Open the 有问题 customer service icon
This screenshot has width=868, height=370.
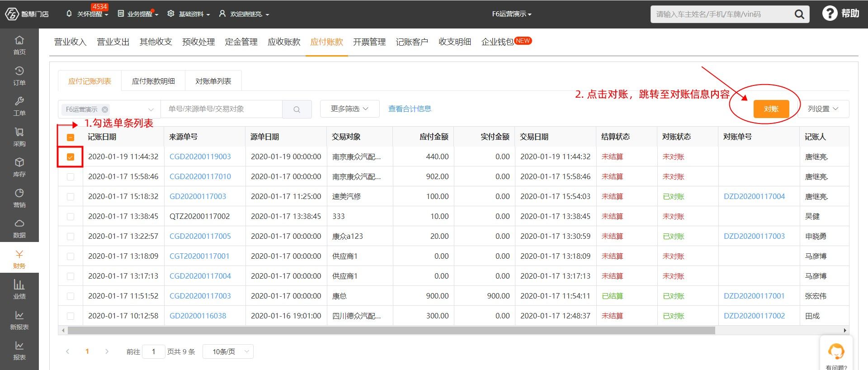[x=836, y=351]
